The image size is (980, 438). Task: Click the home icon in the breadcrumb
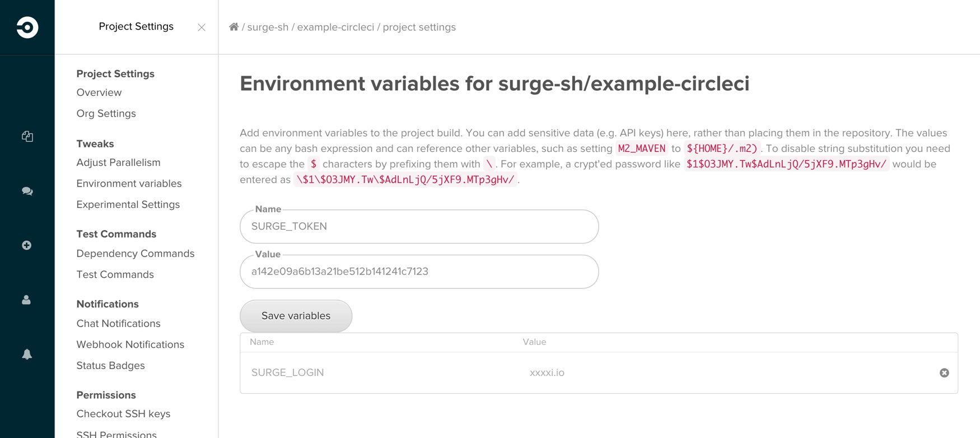(x=234, y=27)
